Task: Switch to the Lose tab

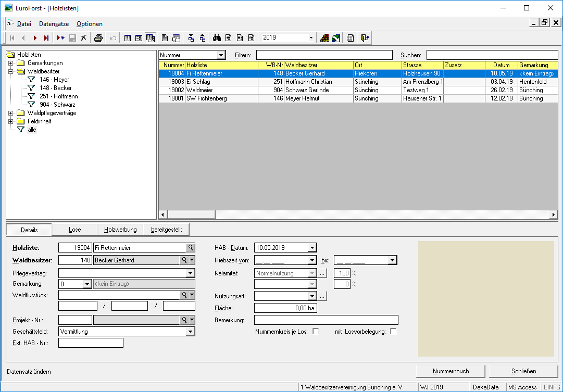Action: [74, 230]
